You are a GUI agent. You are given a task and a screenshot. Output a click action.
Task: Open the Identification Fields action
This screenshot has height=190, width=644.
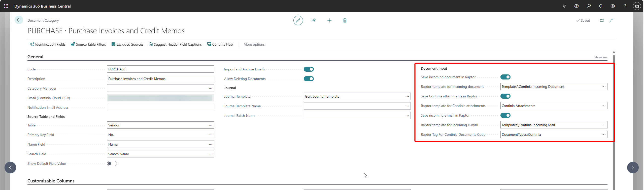48,44
